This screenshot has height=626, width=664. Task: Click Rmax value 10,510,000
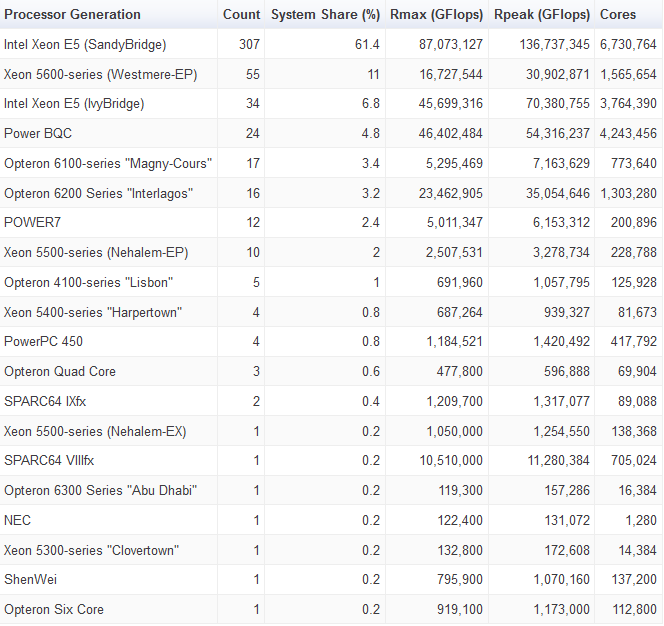pyautogui.click(x=451, y=460)
